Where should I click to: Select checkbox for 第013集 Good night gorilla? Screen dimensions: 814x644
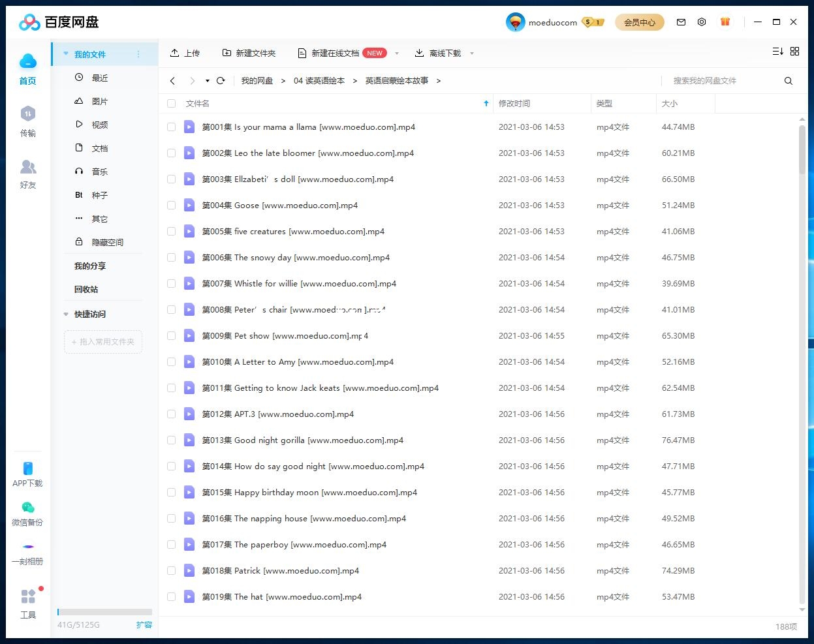pyautogui.click(x=172, y=440)
